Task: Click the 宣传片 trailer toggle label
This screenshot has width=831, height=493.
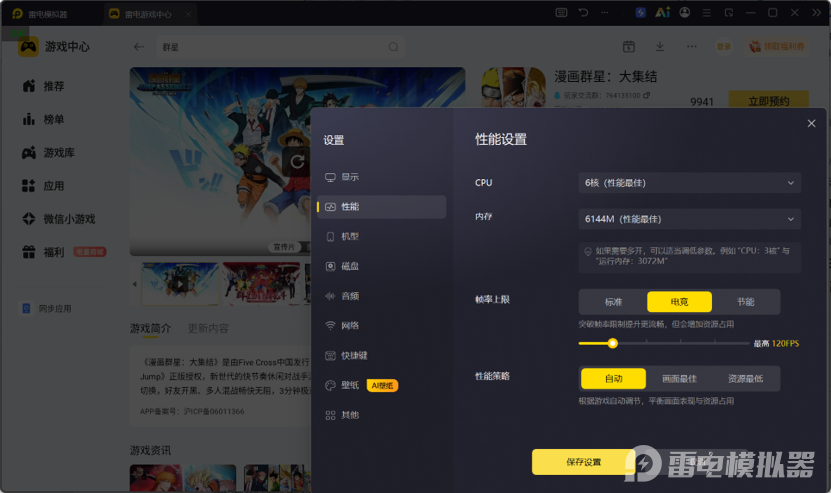Action: coord(284,247)
